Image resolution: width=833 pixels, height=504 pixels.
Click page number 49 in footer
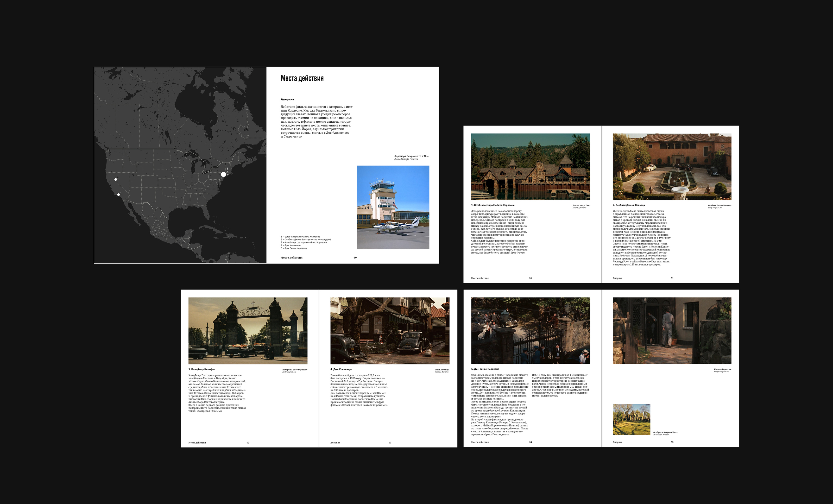355,257
